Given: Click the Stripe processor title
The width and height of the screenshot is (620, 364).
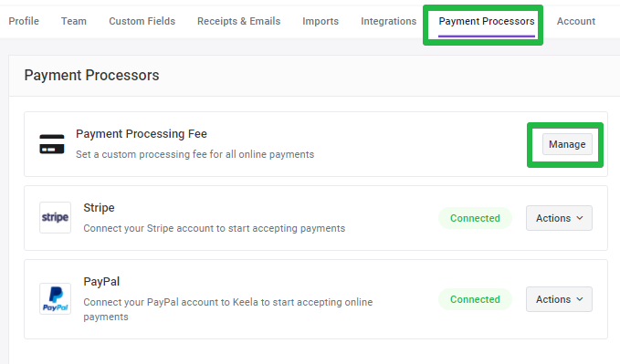Looking at the screenshot, I should (99, 207).
